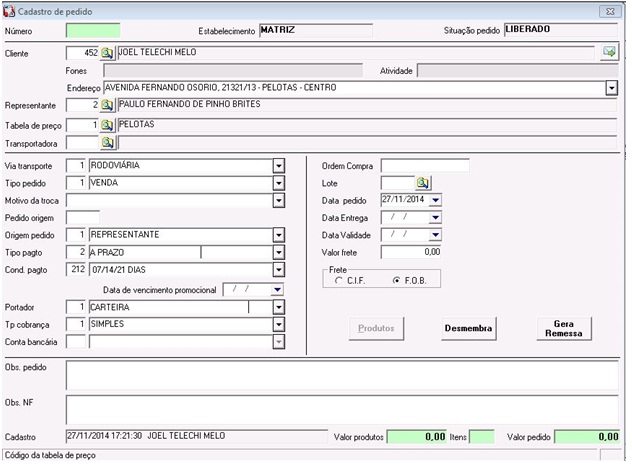Image resolution: width=632 pixels, height=466 pixels.
Task: Click the grey Atividade field
Action: pyautogui.click(x=518, y=71)
